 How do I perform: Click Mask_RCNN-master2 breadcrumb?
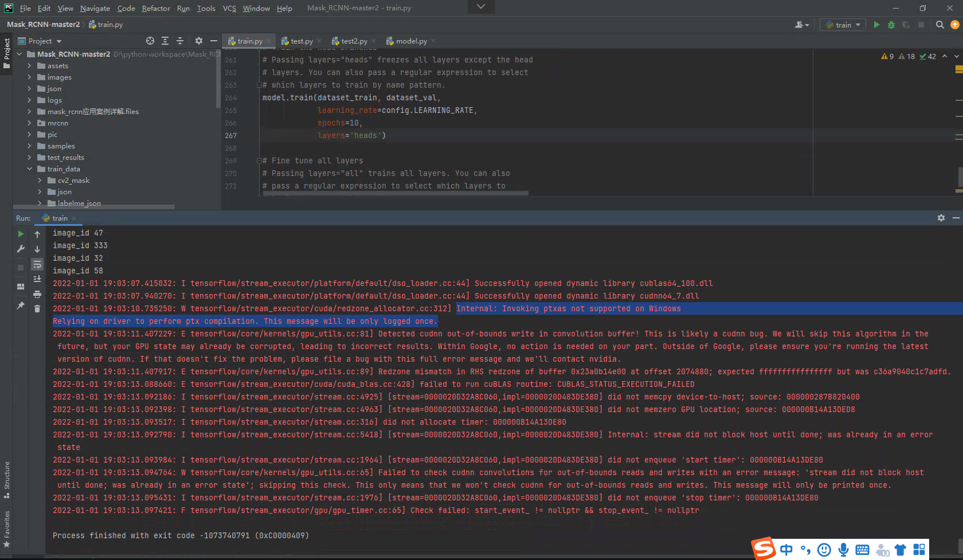tap(44, 25)
